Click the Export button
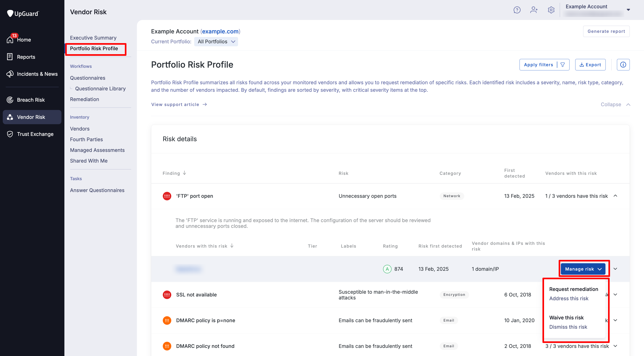This screenshot has width=644, height=356. tap(590, 65)
